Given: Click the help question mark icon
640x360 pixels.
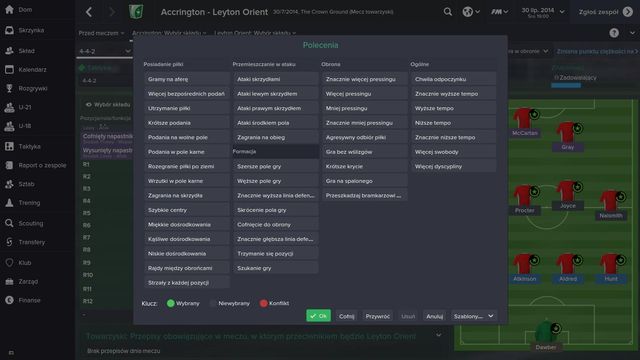Looking at the screenshot, I should [614, 33].
